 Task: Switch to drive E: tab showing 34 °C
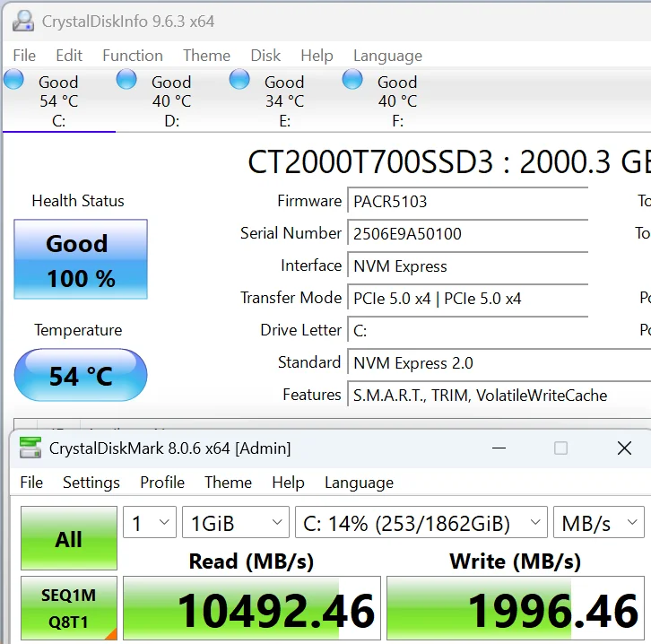point(284,100)
